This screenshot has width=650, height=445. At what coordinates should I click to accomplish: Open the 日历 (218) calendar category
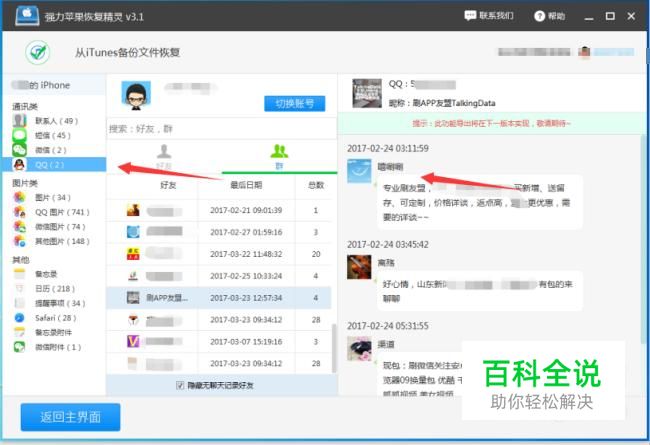[x=45, y=289]
